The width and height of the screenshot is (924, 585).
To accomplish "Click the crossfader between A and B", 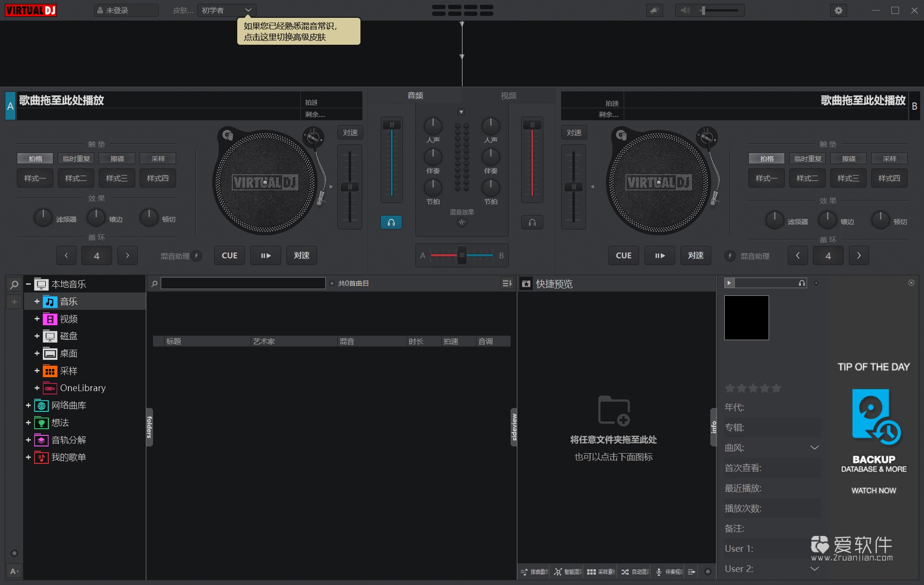I will click(x=462, y=255).
